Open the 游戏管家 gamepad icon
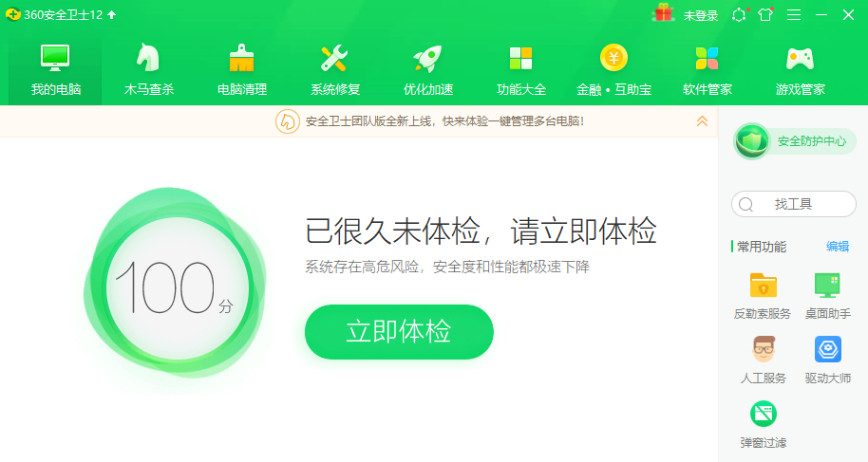868x462 pixels. coord(800,59)
